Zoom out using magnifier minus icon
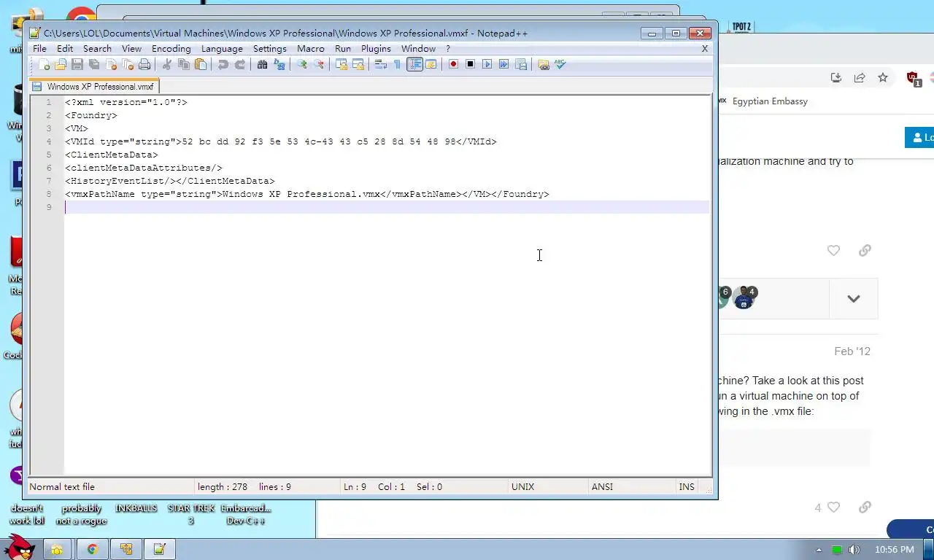The width and height of the screenshot is (934, 560). pyautogui.click(x=319, y=64)
